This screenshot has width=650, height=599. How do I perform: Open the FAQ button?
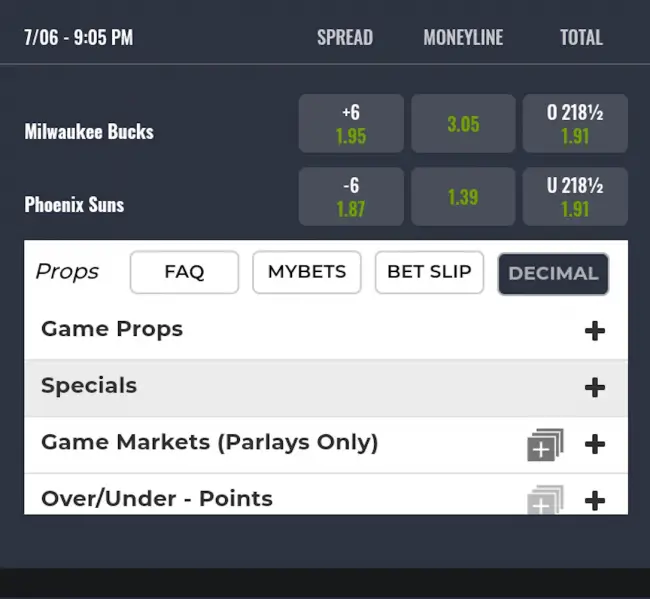pos(184,272)
